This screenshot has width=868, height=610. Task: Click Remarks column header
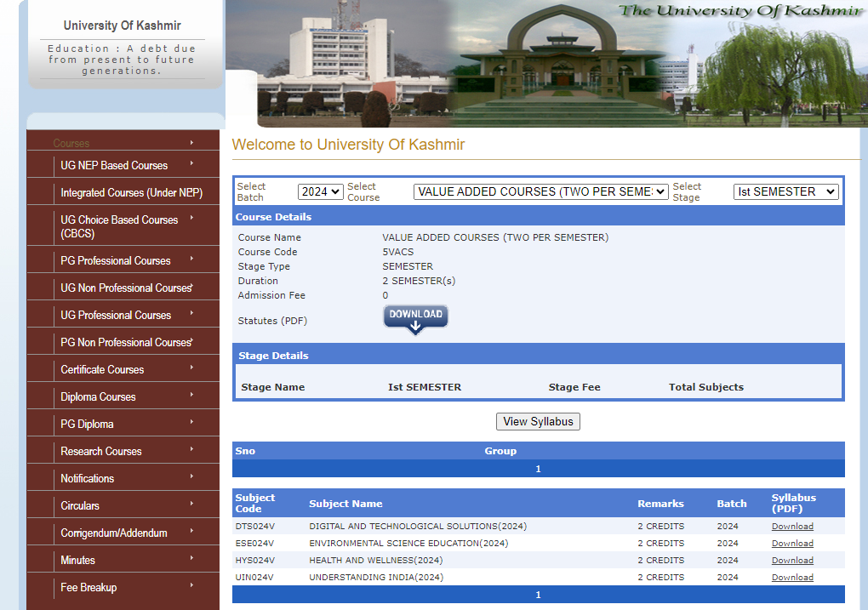[x=660, y=504]
